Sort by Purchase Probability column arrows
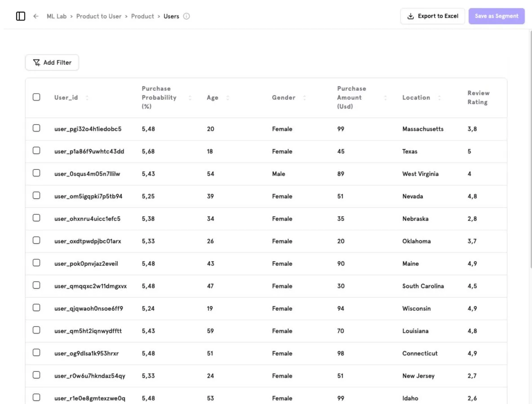The image size is (532, 404). tap(190, 97)
